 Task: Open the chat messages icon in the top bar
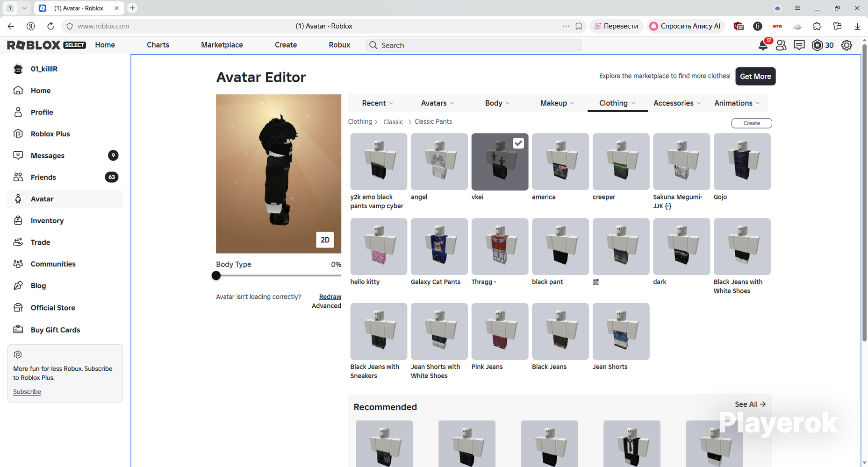click(x=799, y=45)
